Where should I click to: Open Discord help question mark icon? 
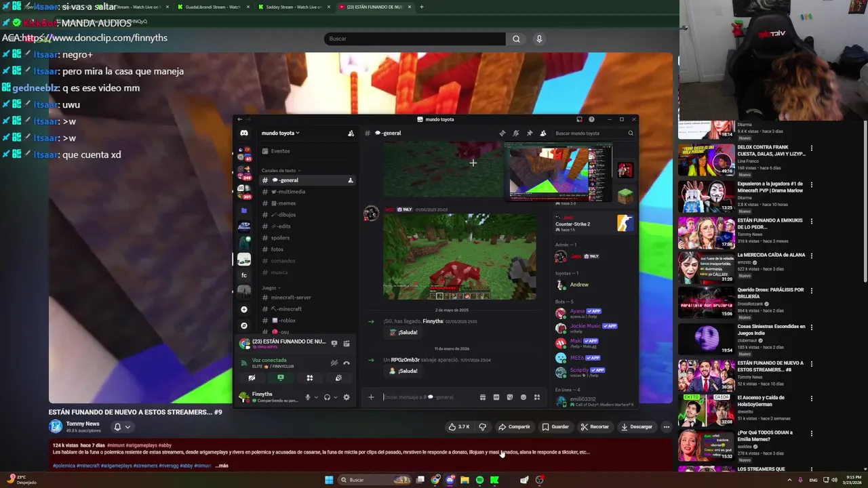click(591, 119)
